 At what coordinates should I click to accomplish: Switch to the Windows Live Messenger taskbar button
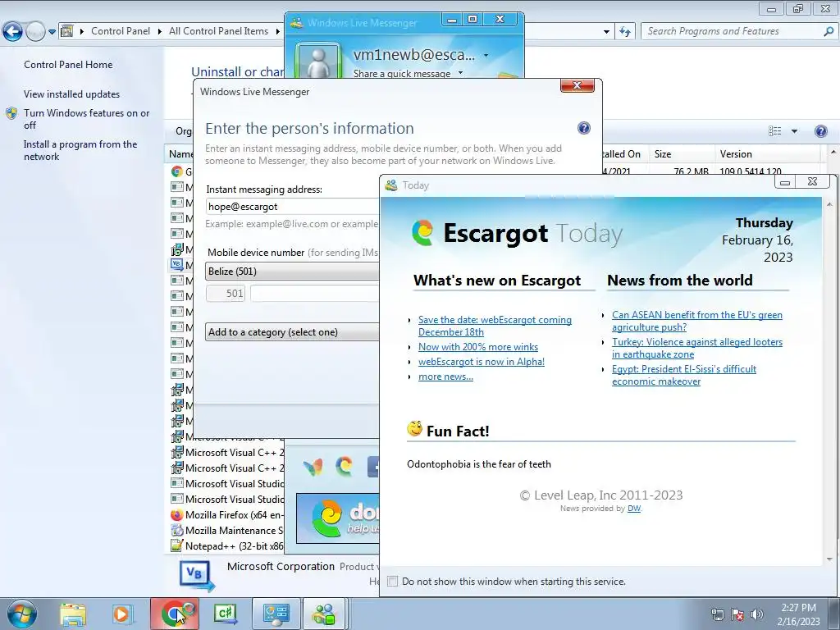(325, 614)
